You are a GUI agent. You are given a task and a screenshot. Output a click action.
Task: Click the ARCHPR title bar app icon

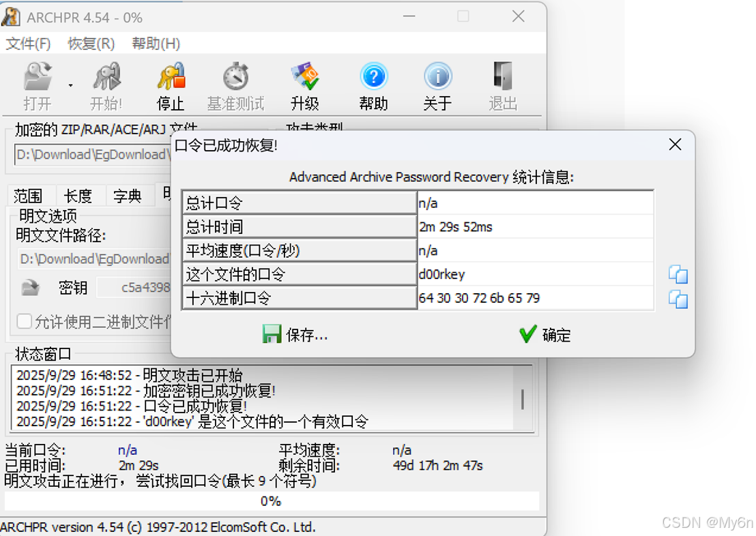11,17
